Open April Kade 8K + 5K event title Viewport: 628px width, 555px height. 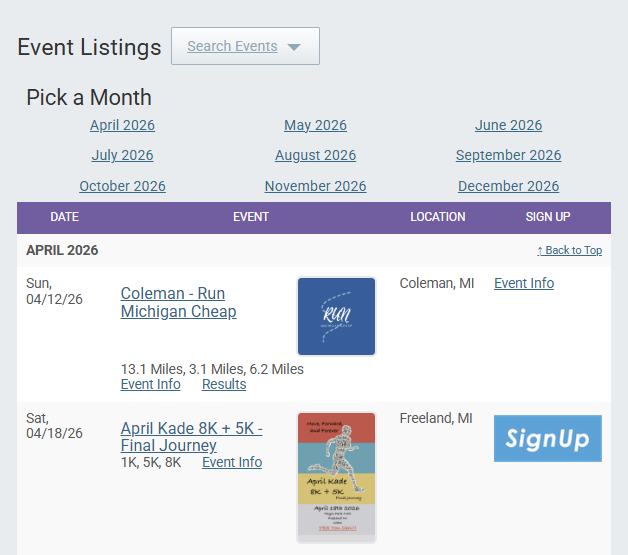point(191,436)
